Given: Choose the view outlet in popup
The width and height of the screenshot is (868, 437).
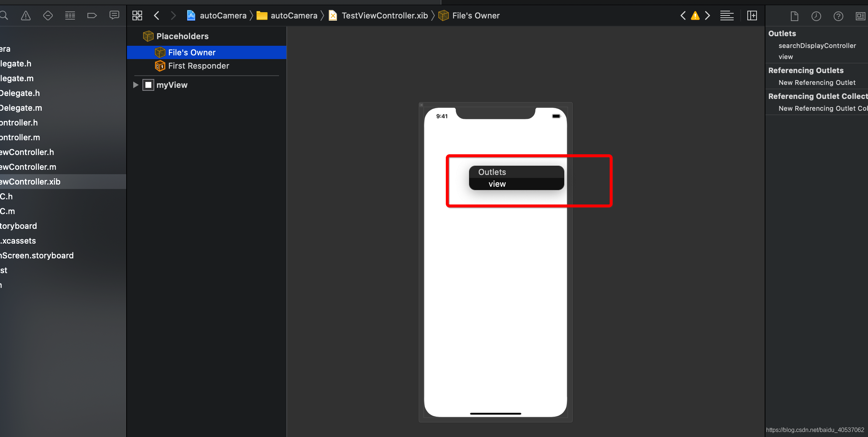Looking at the screenshot, I should (x=517, y=184).
